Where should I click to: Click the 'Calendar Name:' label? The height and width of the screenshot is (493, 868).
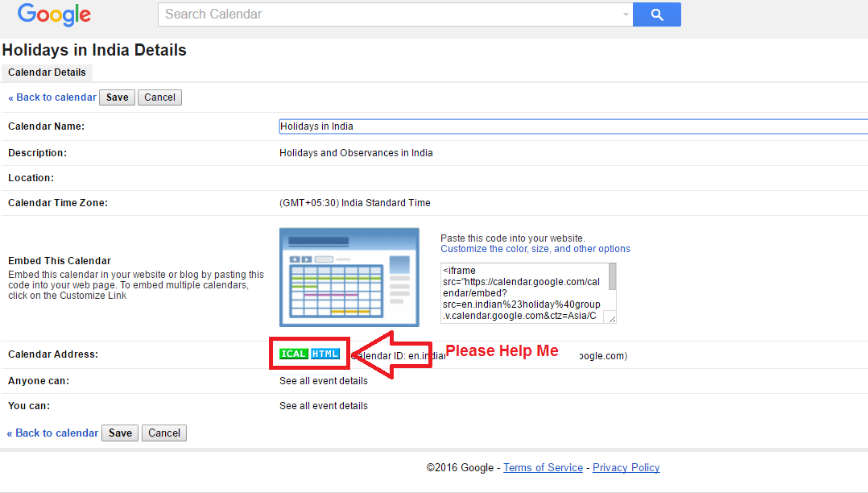point(47,126)
